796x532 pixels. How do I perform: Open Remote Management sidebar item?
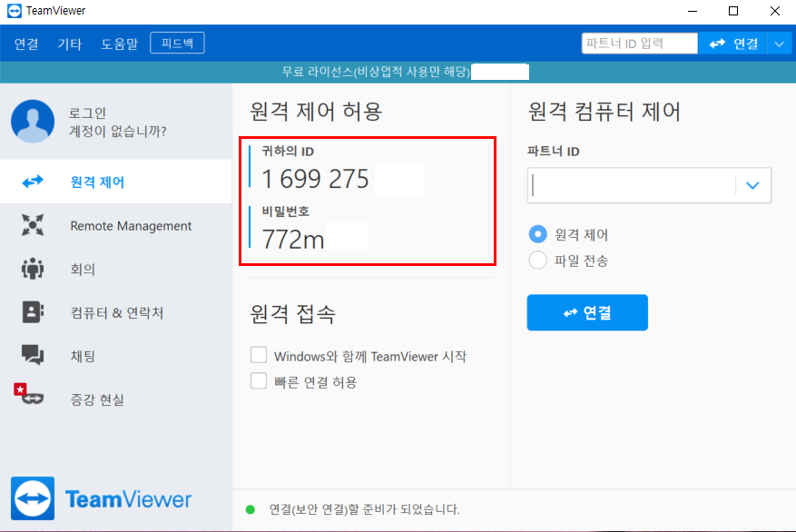click(x=116, y=225)
